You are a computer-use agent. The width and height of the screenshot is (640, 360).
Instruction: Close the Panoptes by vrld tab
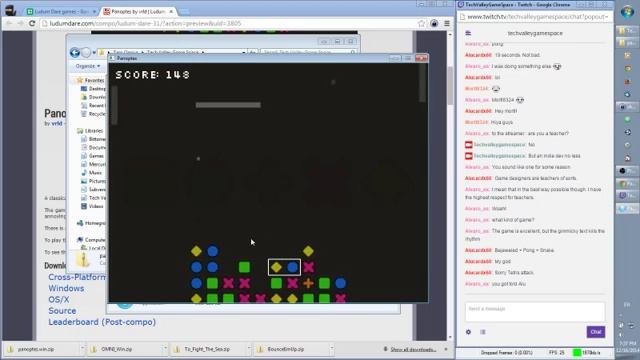click(x=171, y=11)
